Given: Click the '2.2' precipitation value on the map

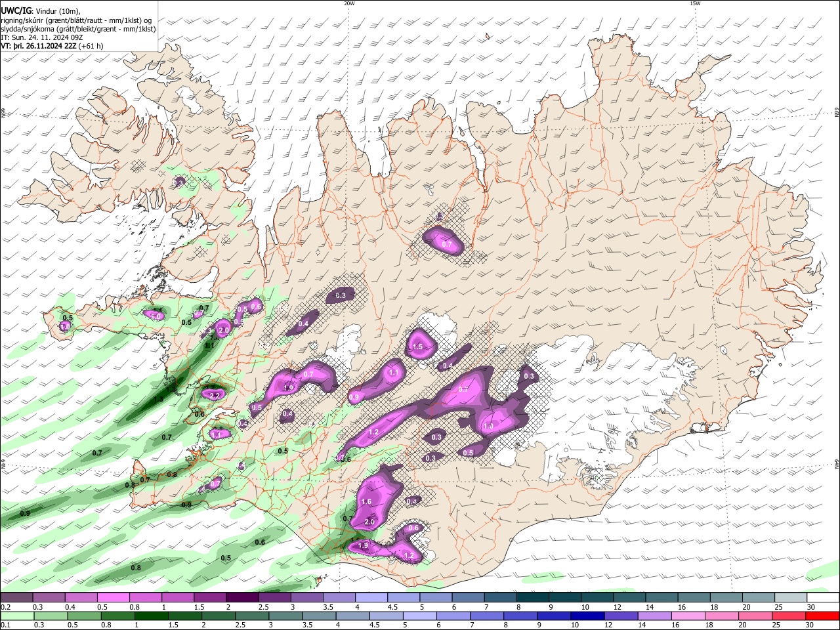Looking at the screenshot, I should (214, 396).
